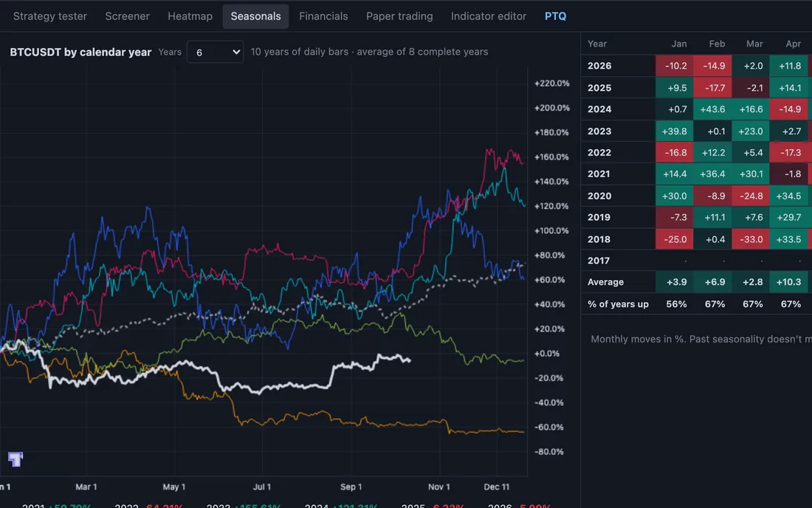Click the 2022 Jan cell -16.8
This screenshot has width=812, height=508.
pos(674,153)
